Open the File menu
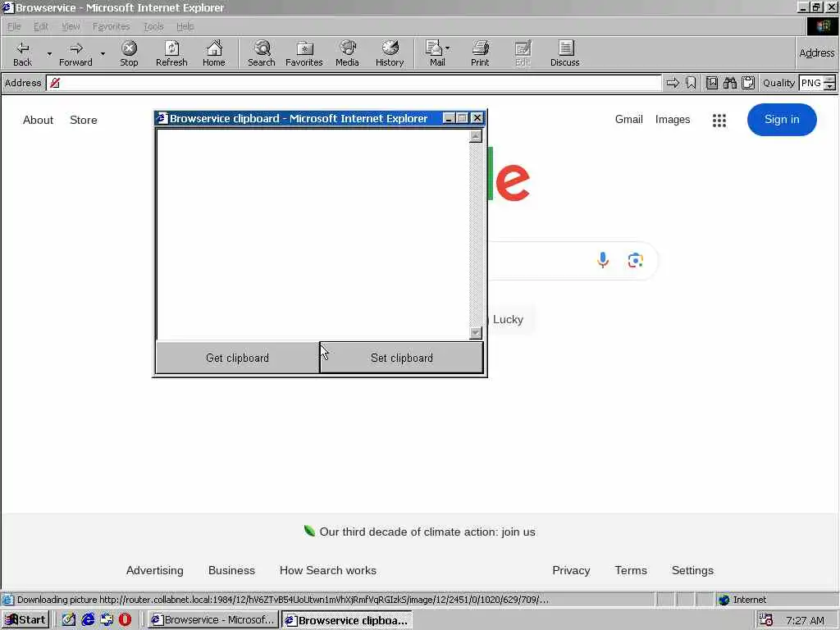The height and width of the screenshot is (630, 840). (14, 26)
